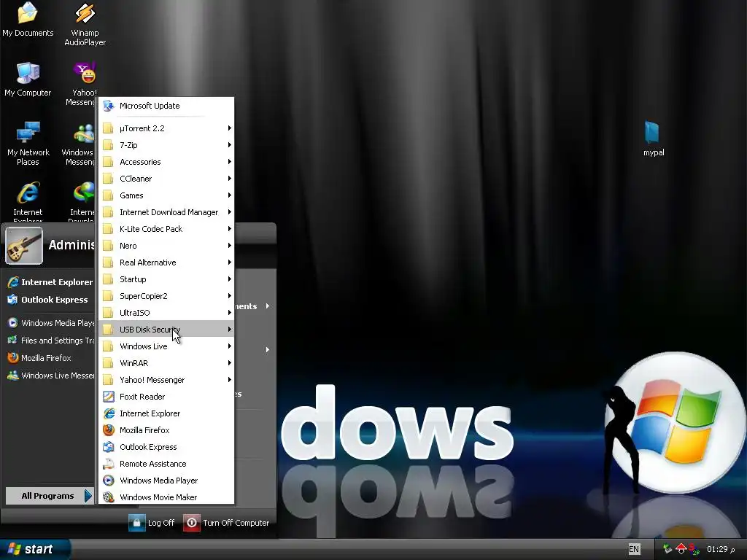Launch Internet Explorer from All Programs list
The image size is (747, 560).
point(166,413)
